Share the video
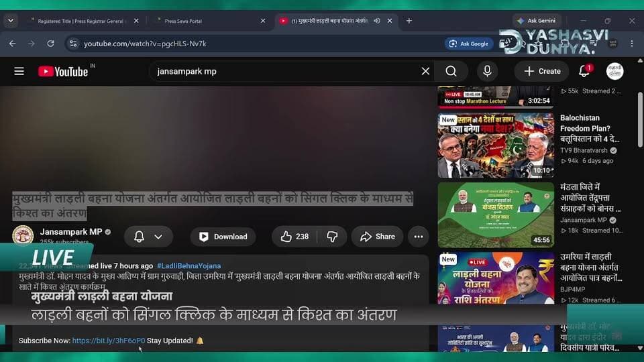644x362 pixels. click(378, 237)
